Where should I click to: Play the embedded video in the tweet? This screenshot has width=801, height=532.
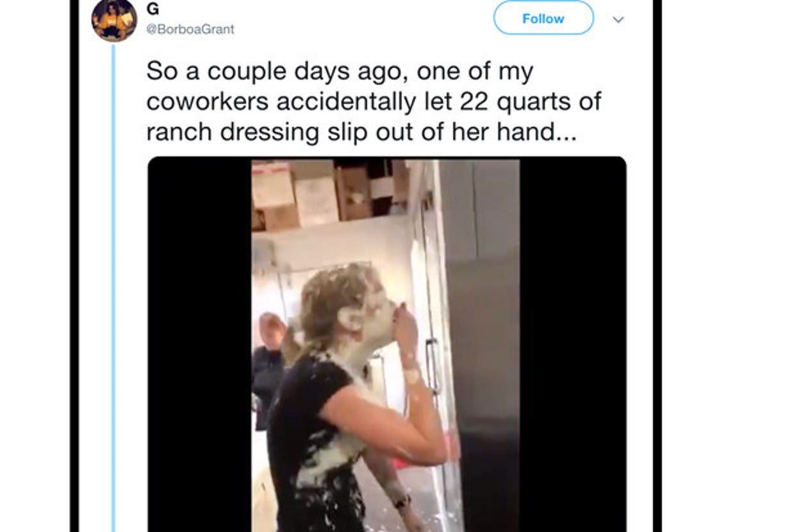[387, 344]
